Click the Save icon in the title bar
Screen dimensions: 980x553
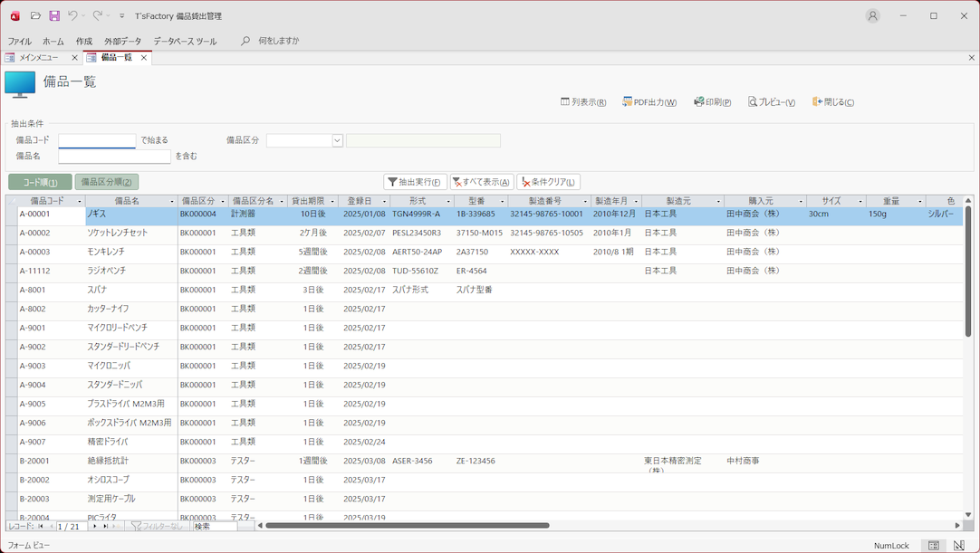54,16
